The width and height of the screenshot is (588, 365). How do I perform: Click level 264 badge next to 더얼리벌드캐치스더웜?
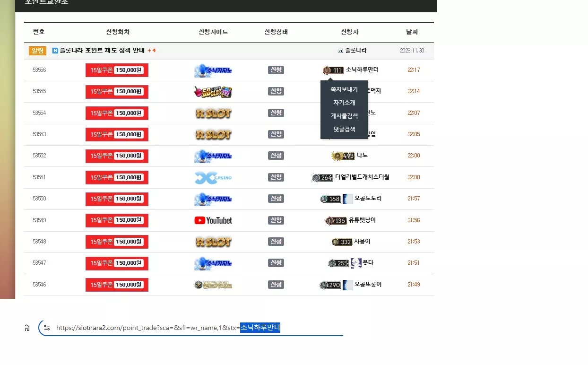pyautogui.click(x=322, y=177)
